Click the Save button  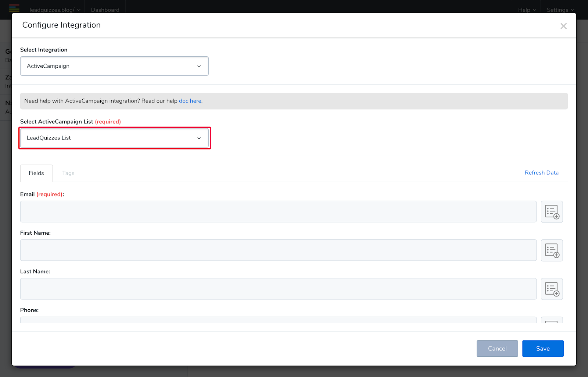click(543, 349)
